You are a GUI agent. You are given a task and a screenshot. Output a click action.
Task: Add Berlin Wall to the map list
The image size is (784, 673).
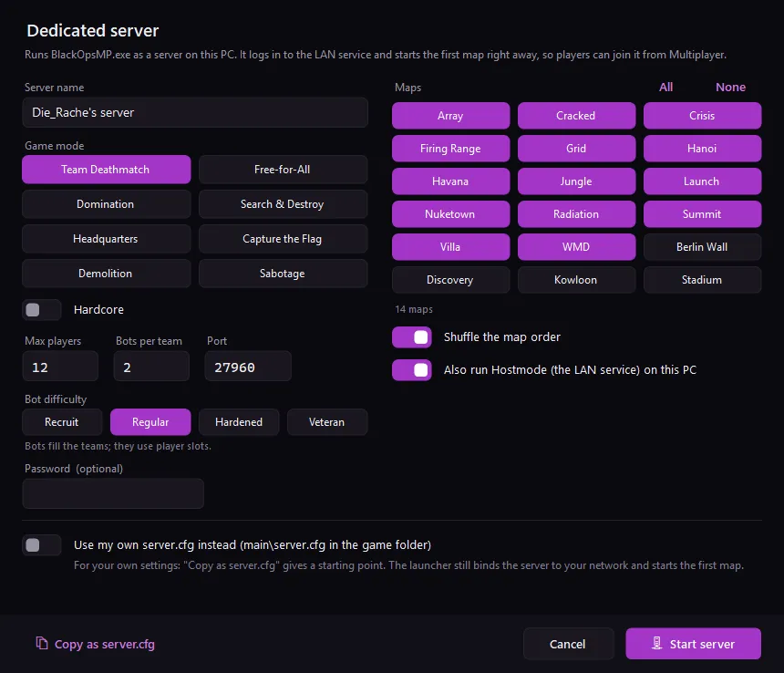tap(702, 247)
